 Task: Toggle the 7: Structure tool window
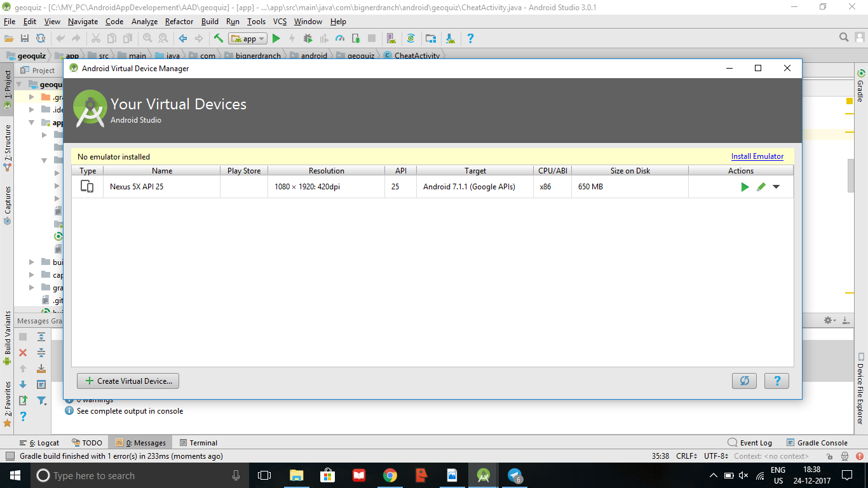pos(8,147)
